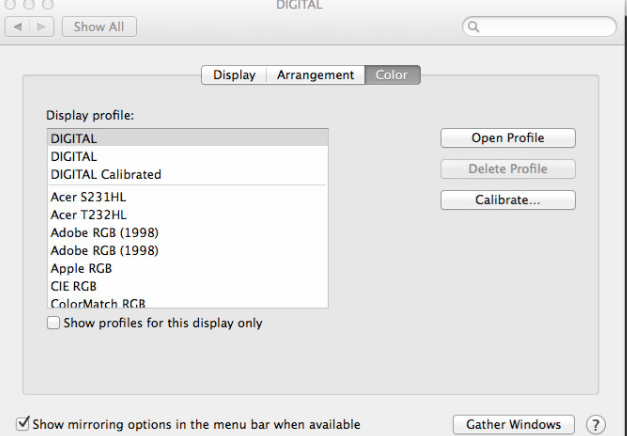Switch to the Arrangement tab
Viewport: 627px width, 436px height.
coord(315,75)
